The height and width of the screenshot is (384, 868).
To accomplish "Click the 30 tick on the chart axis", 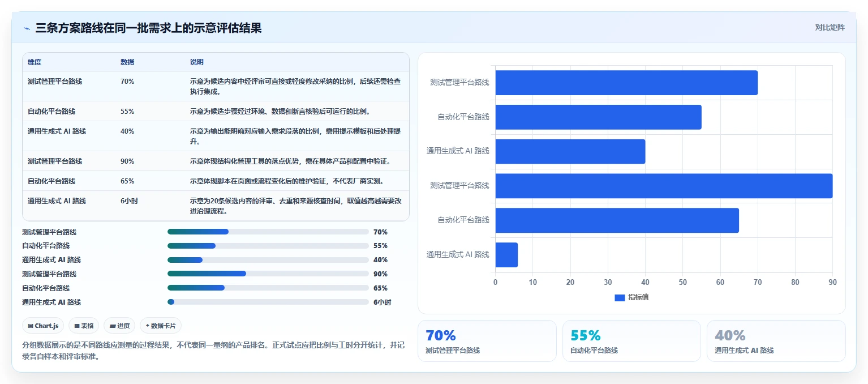I will pos(608,282).
